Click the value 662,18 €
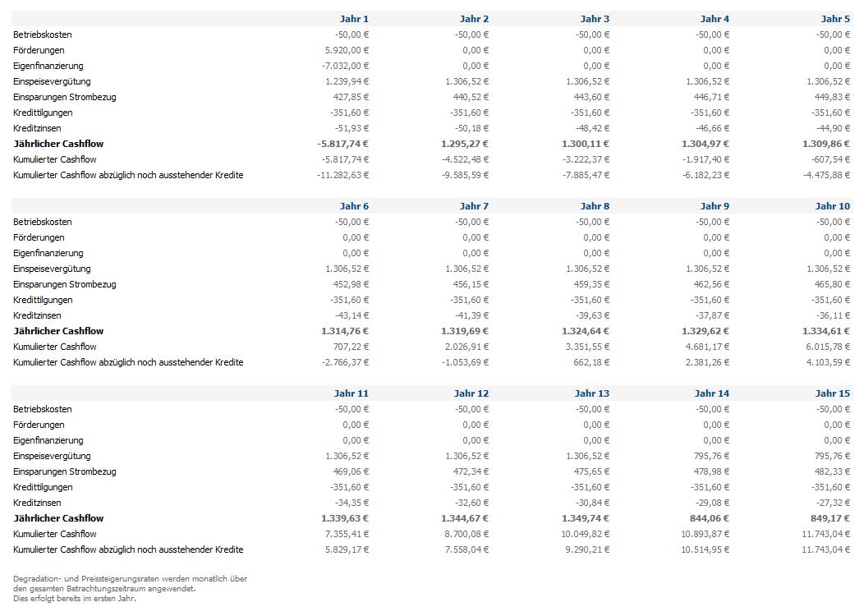 (x=591, y=362)
